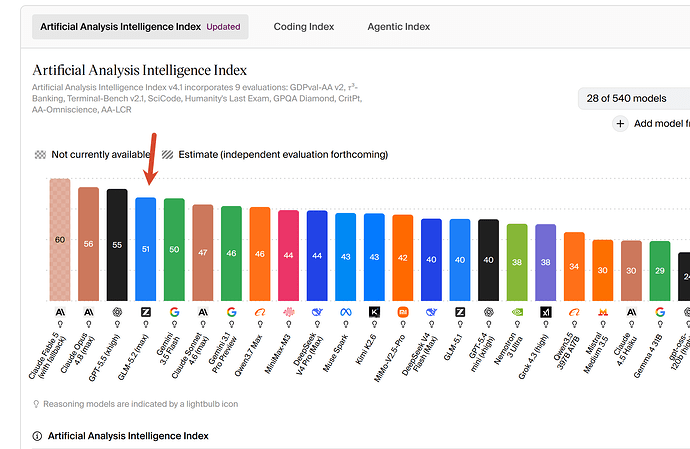Switch to the Agentic Index tab
690x449 pixels.
click(x=399, y=27)
